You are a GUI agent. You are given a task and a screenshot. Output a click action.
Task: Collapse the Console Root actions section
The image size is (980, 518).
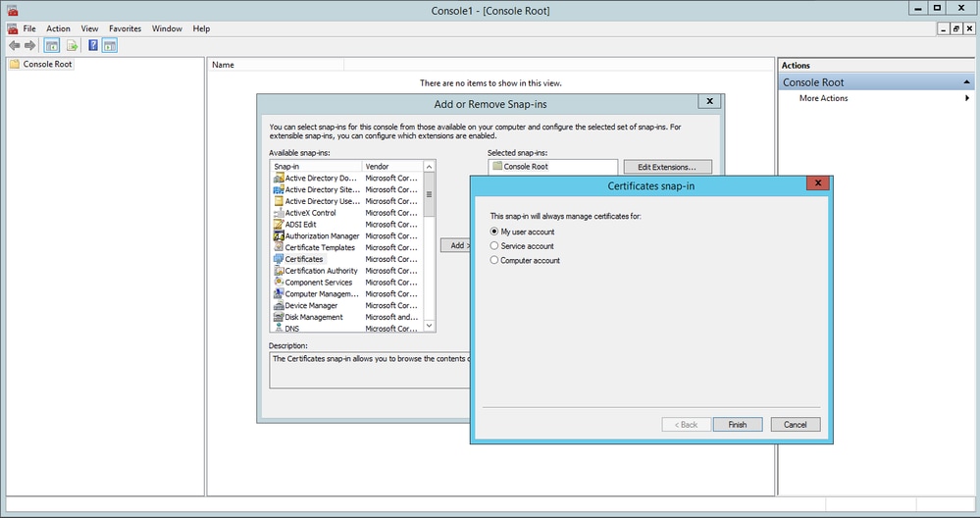[967, 82]
